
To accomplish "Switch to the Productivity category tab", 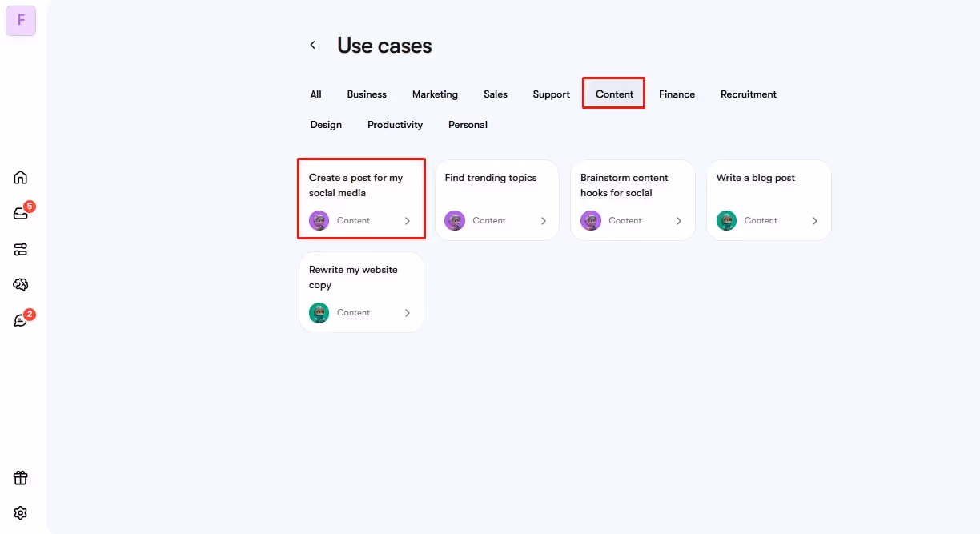I will click(x=395, y=124).
